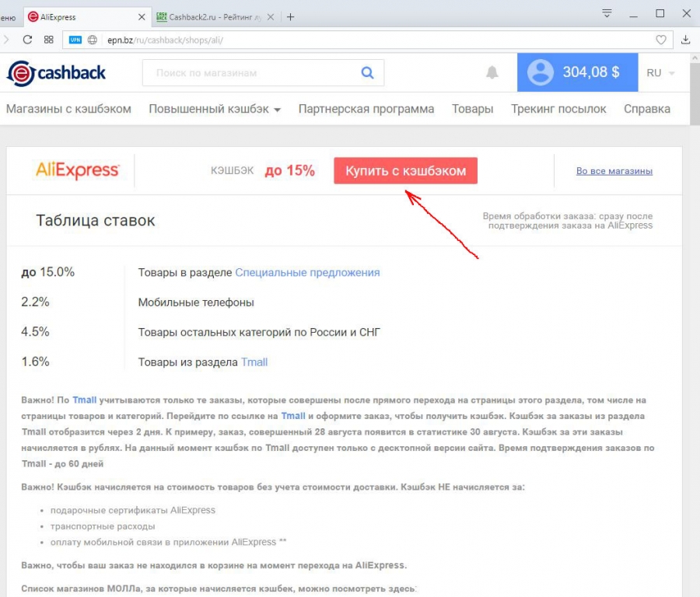Click Tmall link after 'Важно! По'
The image size is (700, 597).
click(84, 400)
